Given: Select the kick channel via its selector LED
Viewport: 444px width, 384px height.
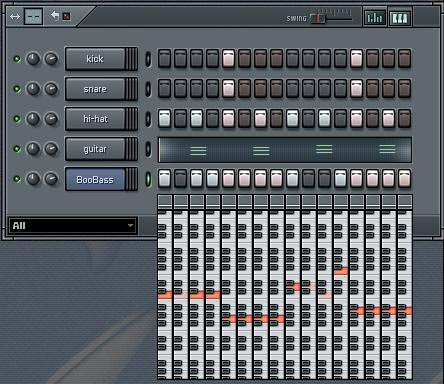Looking at the screenshot, I should [148, 59].
